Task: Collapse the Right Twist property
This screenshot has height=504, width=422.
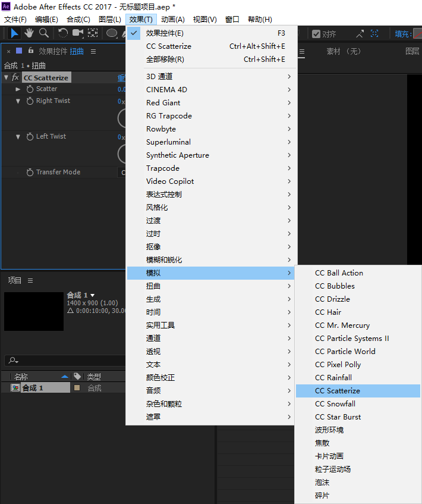Action: 18,101
